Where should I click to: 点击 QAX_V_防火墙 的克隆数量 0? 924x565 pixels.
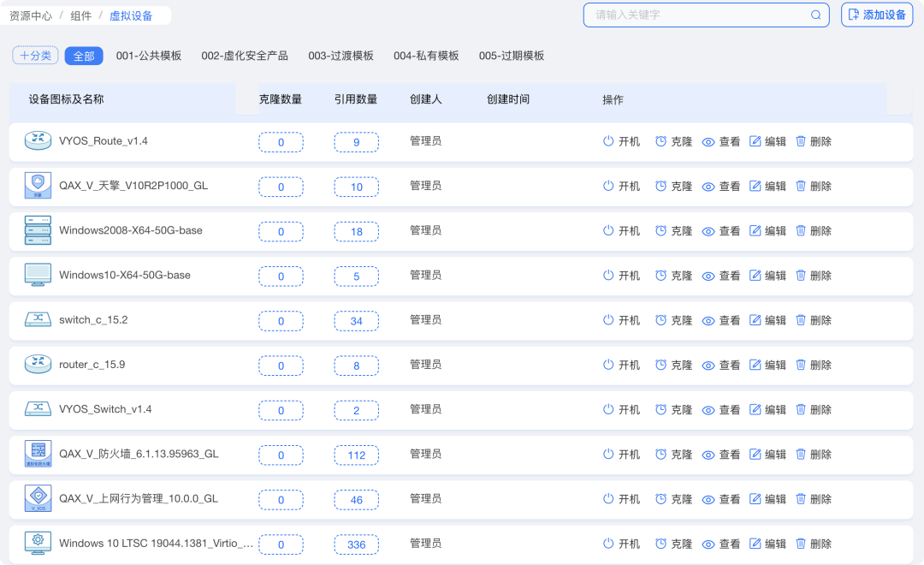click(281, 455)
